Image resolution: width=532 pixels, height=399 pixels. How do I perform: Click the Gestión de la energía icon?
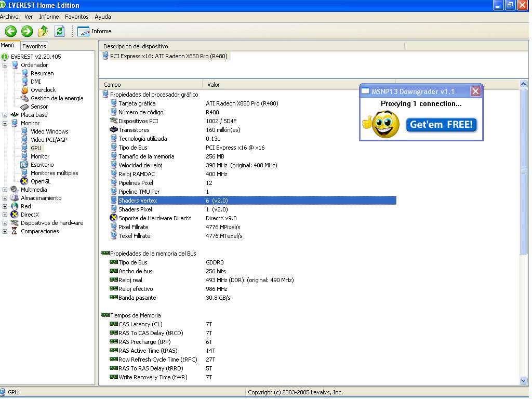[x=24, y=98]
